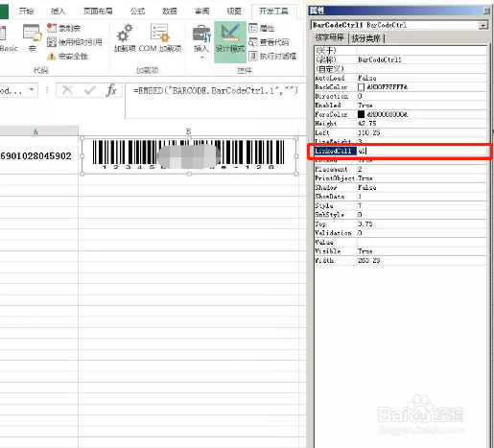The width and height of the screenshot is (494, 448).
Task: Click the Top value 3.75
Action: [365, 224]
